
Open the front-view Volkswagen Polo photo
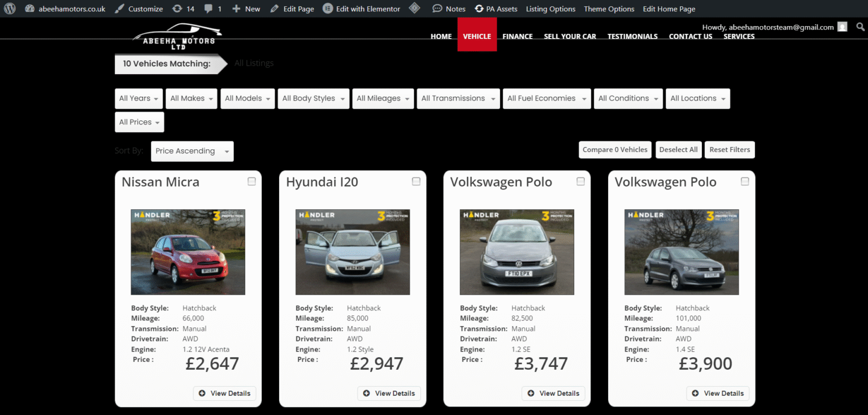(x=517, y=252)
